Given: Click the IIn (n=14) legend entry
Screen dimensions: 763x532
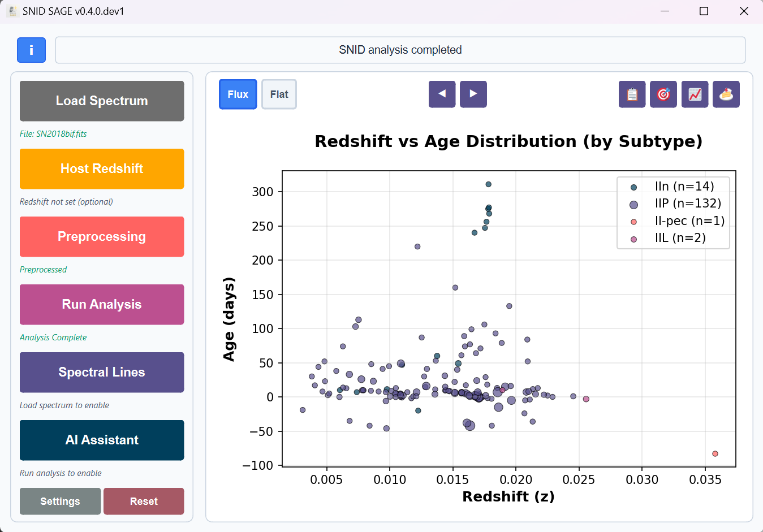Looking at the screenshot, I should coord(673,187).
